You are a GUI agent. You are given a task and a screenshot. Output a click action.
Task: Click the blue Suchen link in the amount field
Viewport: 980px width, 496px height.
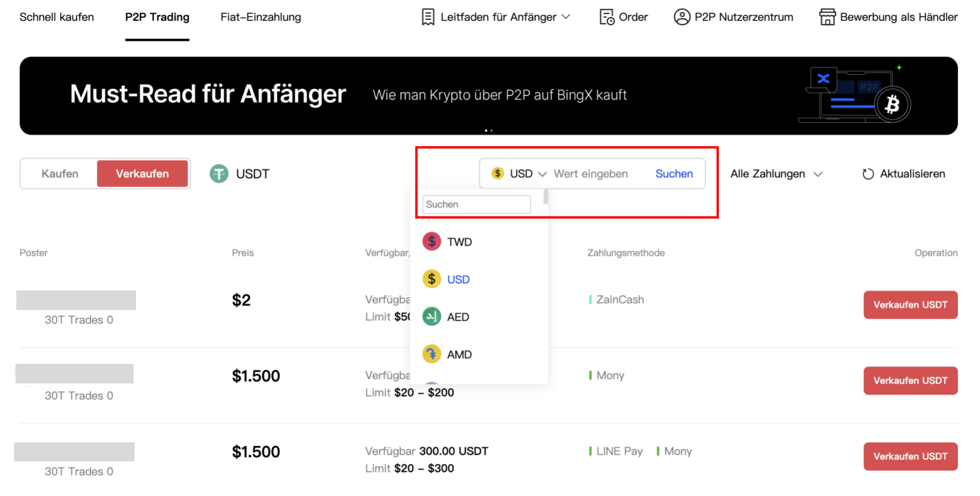(674, 174)
